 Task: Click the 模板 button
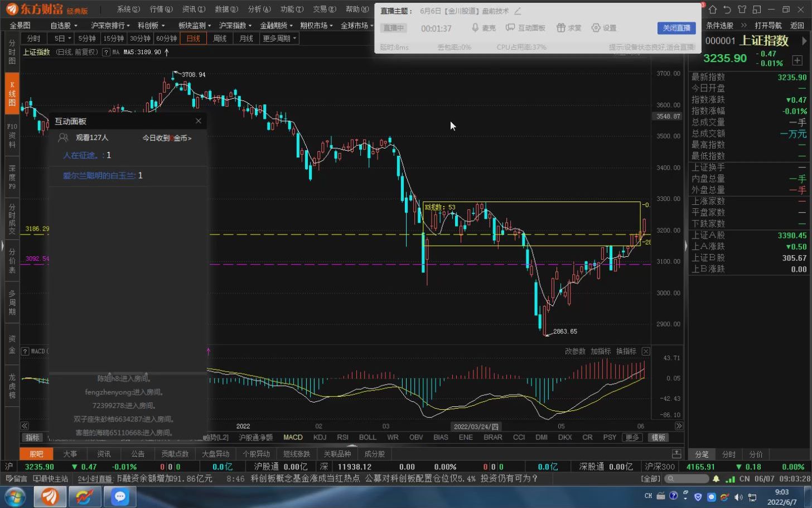pos(659,437)
